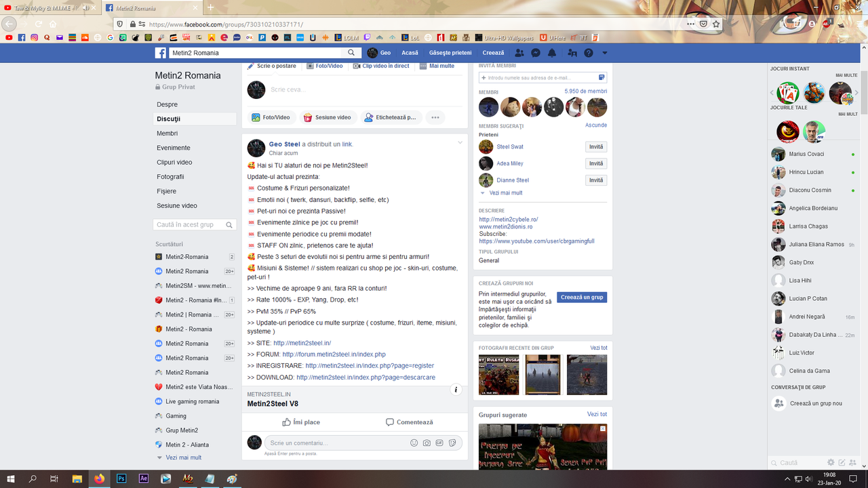Click the Etichetează p... tag button
868x488 pixels.
coord(391,117)
